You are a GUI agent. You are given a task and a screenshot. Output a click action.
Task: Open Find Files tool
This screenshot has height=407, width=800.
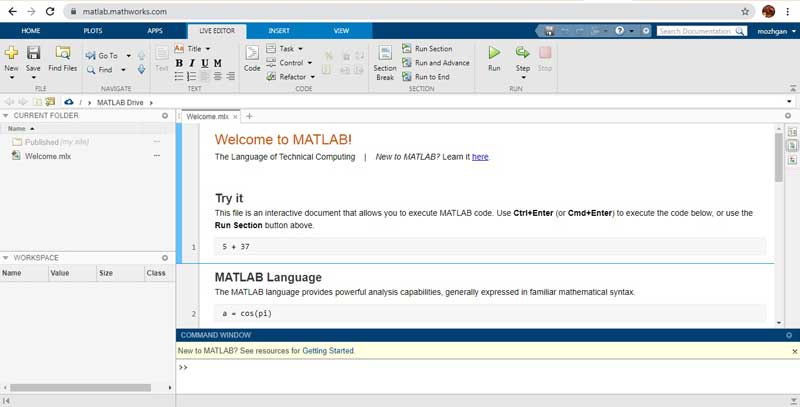pyautogui.click(x=63, y=58)
